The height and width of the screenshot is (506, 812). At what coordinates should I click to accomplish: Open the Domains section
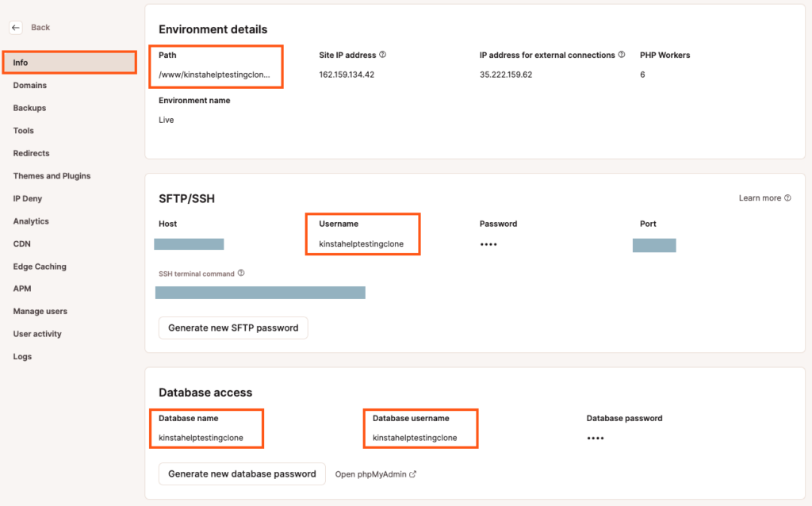coord(29,85)
